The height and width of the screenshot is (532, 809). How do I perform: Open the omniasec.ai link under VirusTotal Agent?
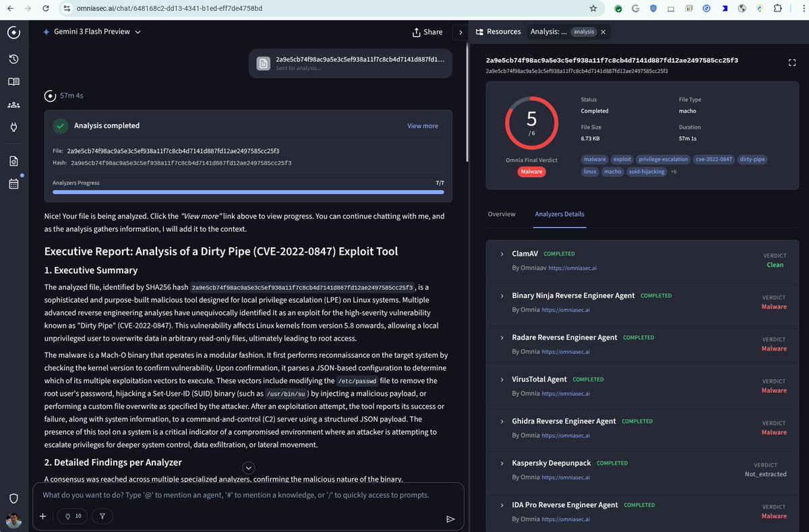pyautogui.click(x=566, y=393)
